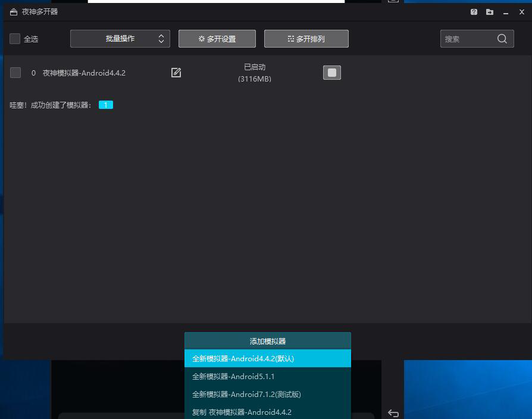Click the 多开排列 arrange button

coord(306,39)
